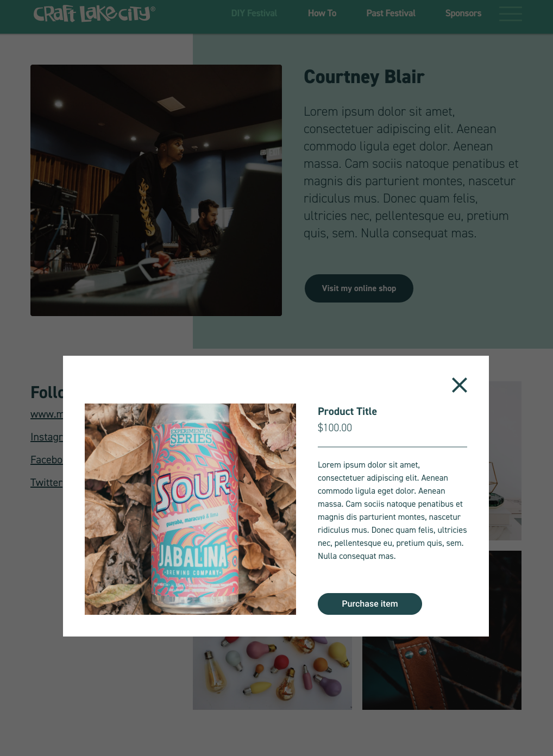
Task: Open the hamburger menu icon
Action: pos(511,14)
